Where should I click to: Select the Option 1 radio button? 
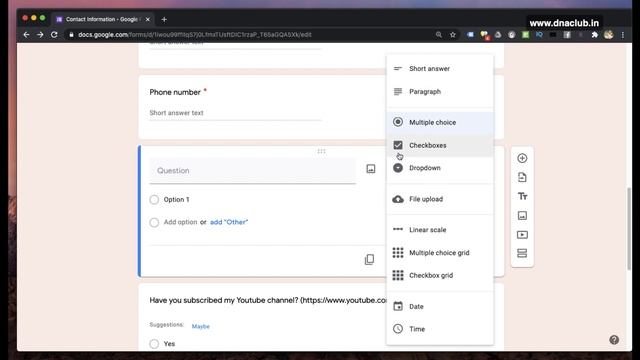[x=154, y=200]
